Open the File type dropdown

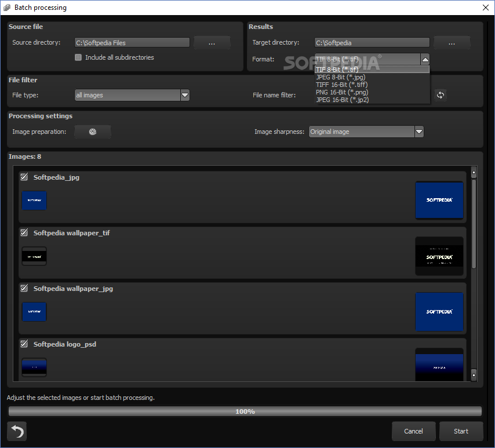(x=185, y=95)
